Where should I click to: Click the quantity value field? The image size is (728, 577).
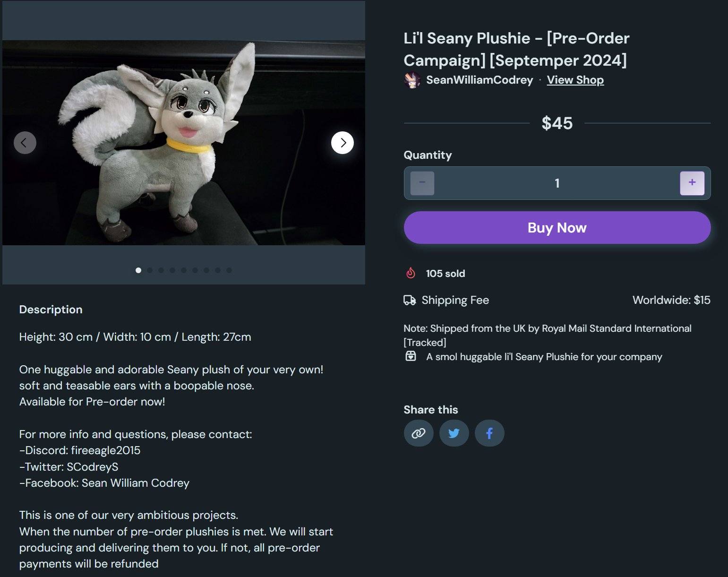tap(557, 183)
